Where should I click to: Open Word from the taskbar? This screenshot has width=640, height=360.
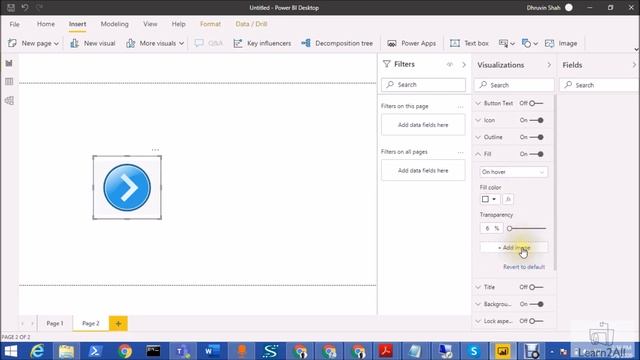pyautogui.click(x=211, y=351)
